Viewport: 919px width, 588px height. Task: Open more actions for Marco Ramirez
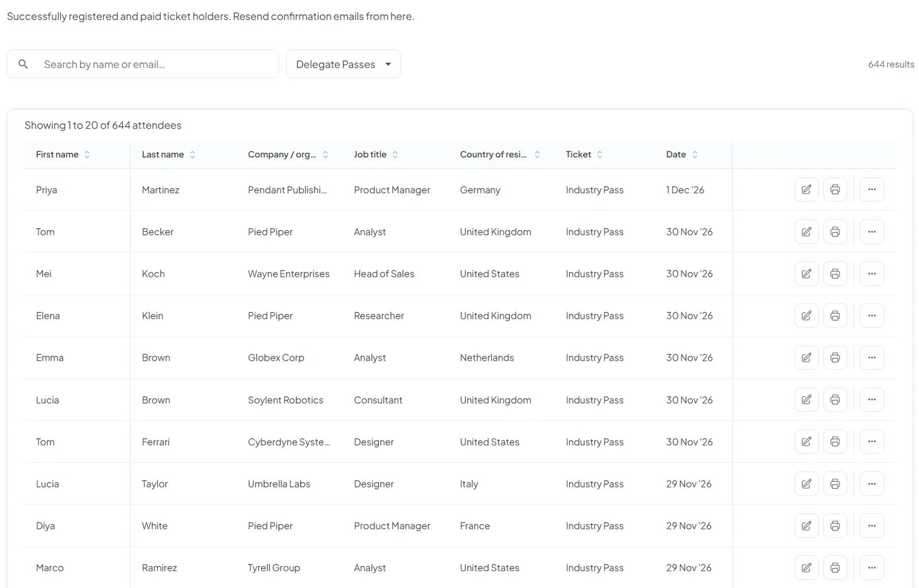872,568
